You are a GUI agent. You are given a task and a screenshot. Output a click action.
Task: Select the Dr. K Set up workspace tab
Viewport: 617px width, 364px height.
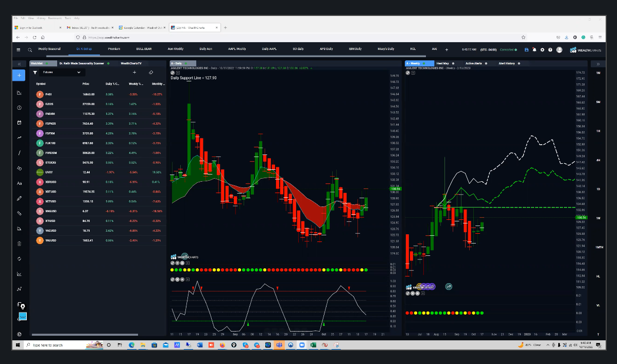pos(84,49)
